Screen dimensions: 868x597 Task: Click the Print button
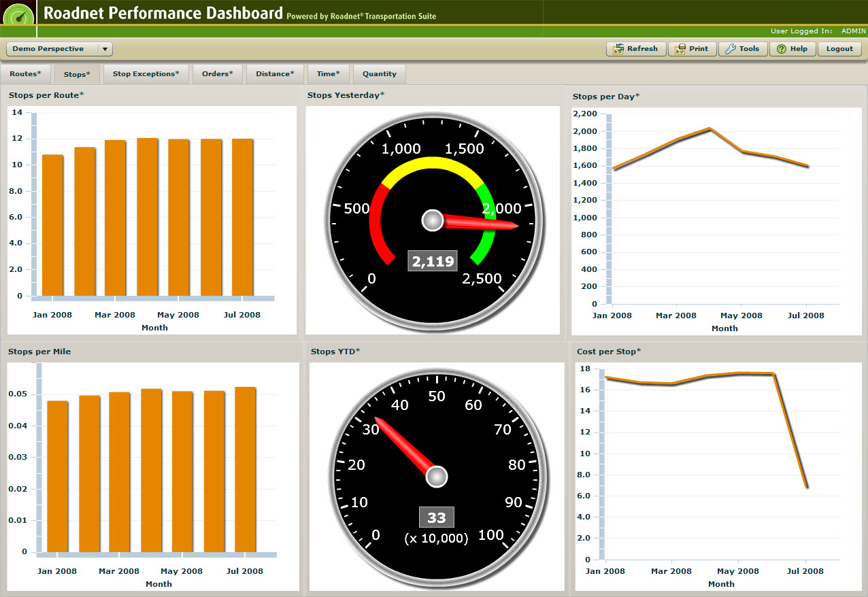692,49
